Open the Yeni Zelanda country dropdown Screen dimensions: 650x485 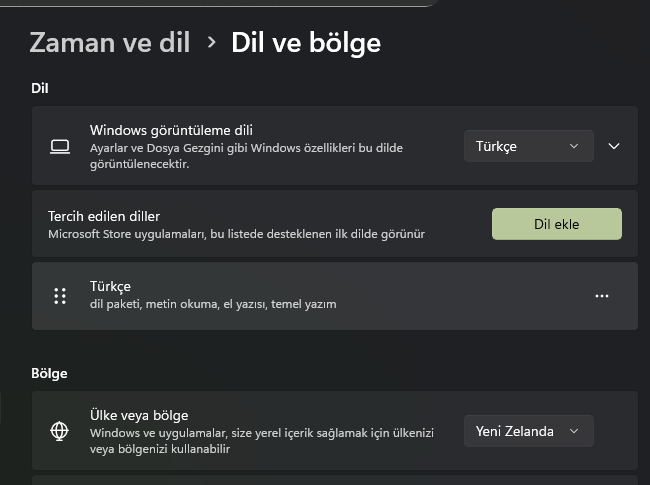(528, 431)
